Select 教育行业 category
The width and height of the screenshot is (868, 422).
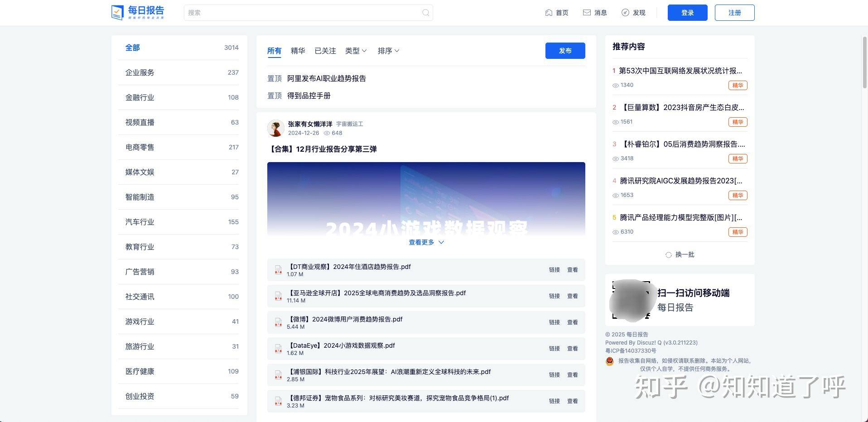coord(179,247)
